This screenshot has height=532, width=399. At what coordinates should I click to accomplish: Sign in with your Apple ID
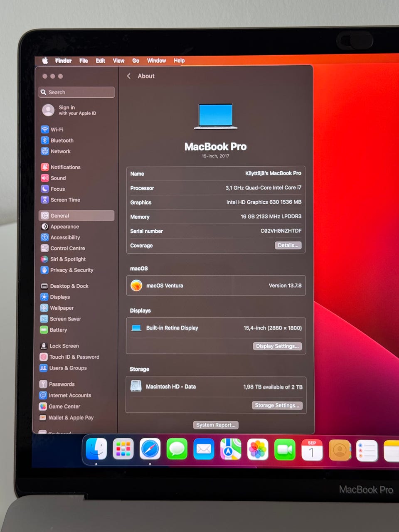click(x=69, y=110)
